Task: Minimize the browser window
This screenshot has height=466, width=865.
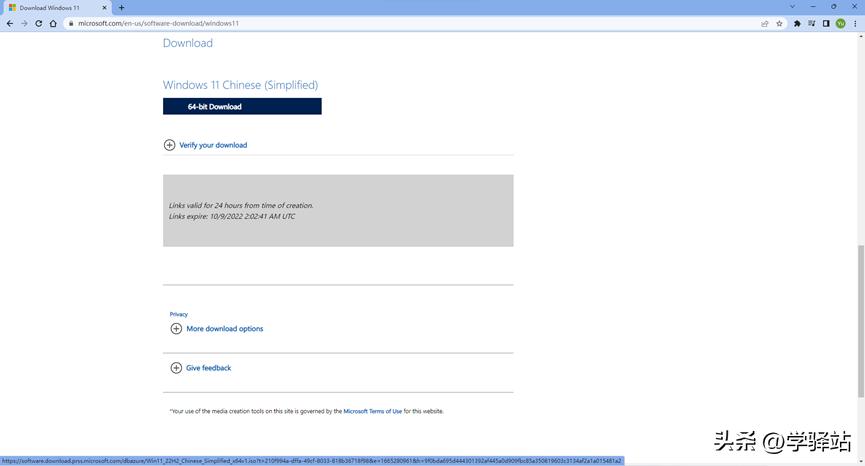Action: [813, 7]
